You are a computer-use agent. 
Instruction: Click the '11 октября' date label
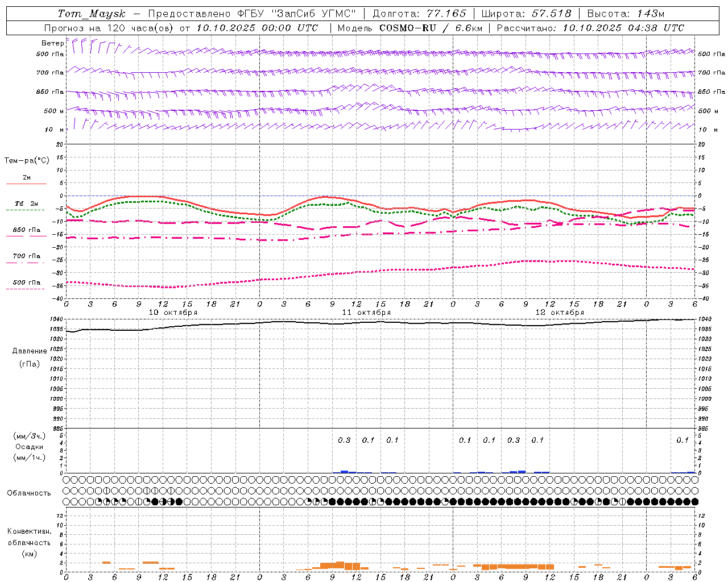366,312
